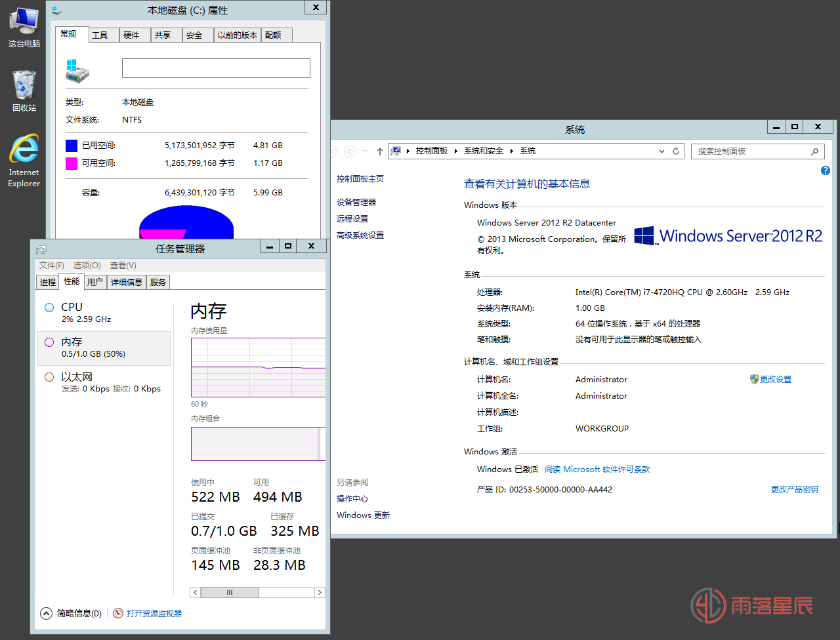Click the disk properties title bar icon
The image size is (840, 640).
(57, 10)
